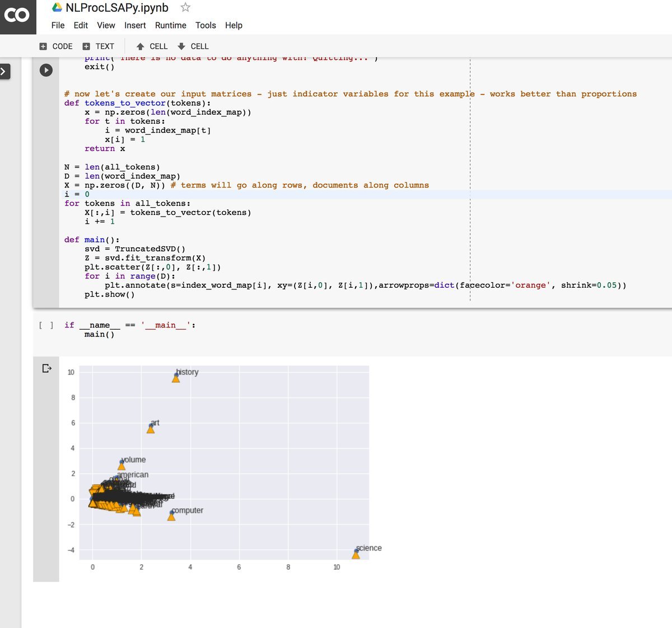Image resolution: width=672 pixels, height=628 pixels.
Task: Click the 'computer' point label in plot
Action: (188, 510)
